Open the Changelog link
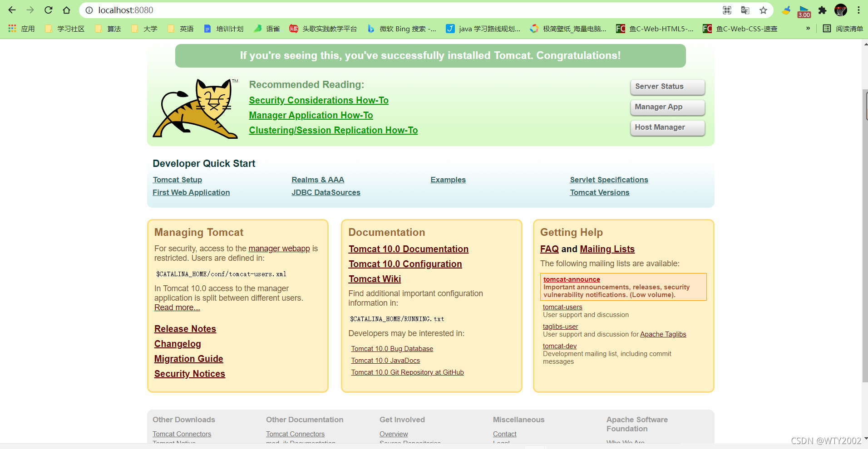Screen dimensions: 868x449 pos(178,344)
